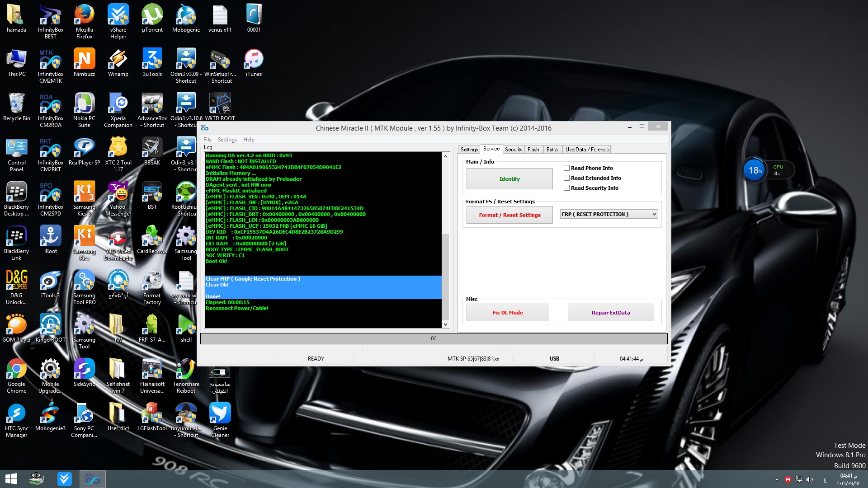
Task: Open Yahoo! Messenger desktop icon
Action: click(x=118, y=198)
